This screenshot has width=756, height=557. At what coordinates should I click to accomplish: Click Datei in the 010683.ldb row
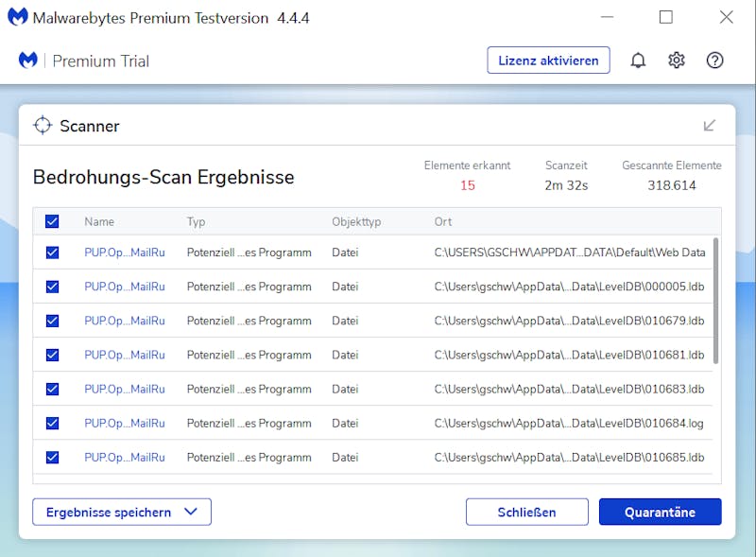click(x=345, y=389)
